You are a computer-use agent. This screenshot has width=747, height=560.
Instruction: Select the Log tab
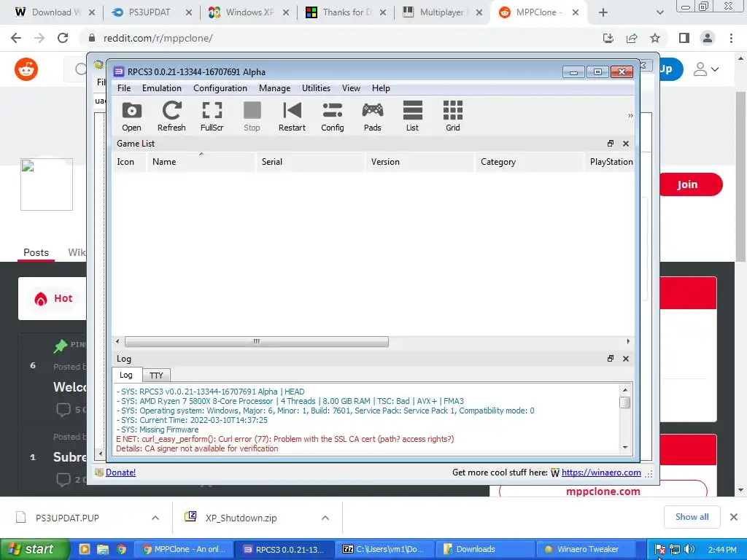click(126, 375)
